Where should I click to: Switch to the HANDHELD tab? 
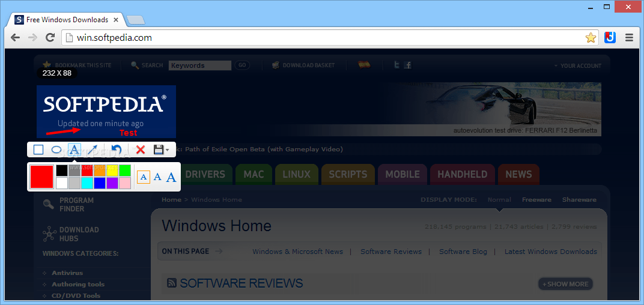pyautogui.click(x=462, y=175)
